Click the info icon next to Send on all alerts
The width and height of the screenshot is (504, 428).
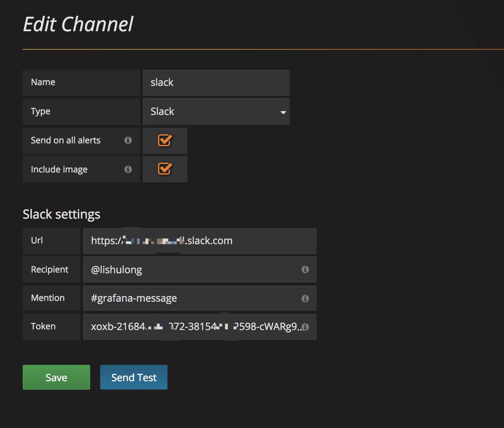(128, 140)
